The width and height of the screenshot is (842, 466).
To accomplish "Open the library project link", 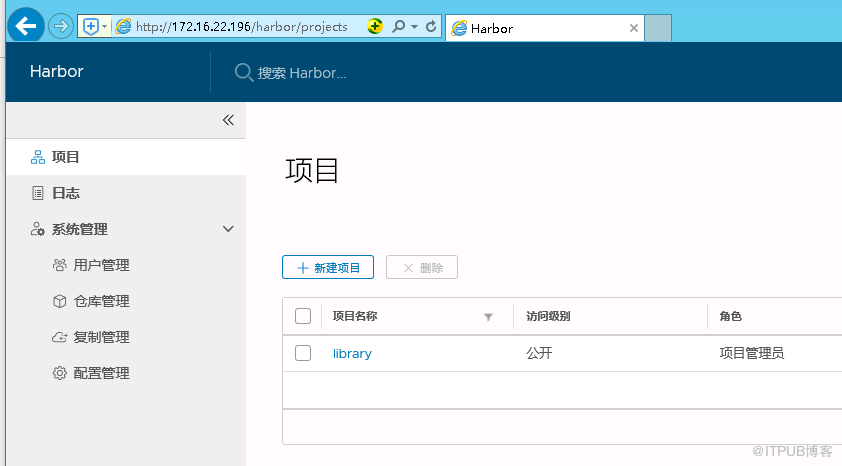I will pyautogui.click(x=352, y=353).
